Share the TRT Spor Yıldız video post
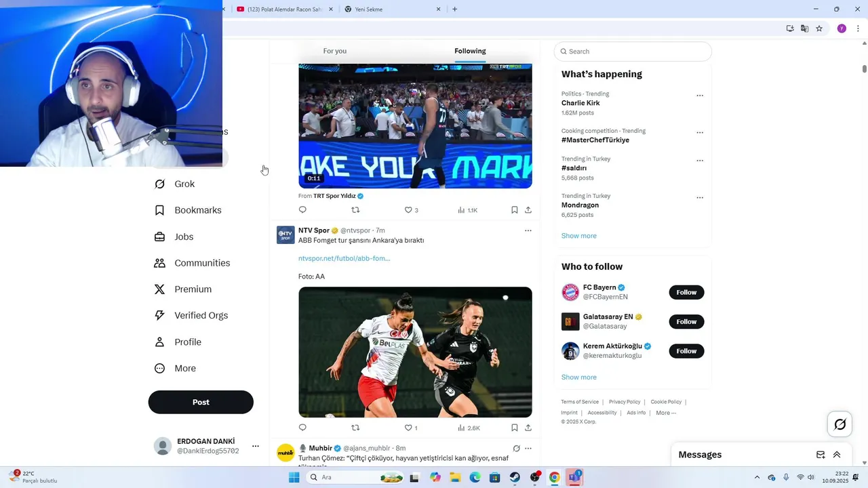868x488 pixels. pyautogui.click(x=528, y=210)
